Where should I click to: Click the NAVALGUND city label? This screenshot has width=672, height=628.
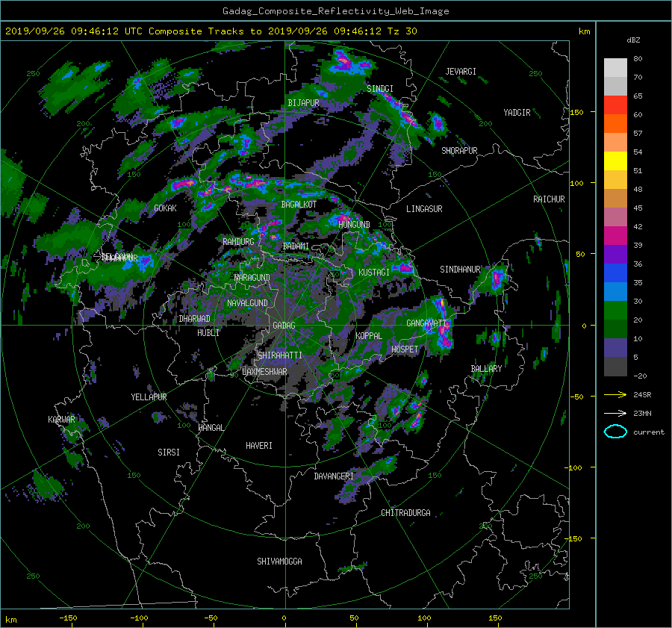[247, 303]
